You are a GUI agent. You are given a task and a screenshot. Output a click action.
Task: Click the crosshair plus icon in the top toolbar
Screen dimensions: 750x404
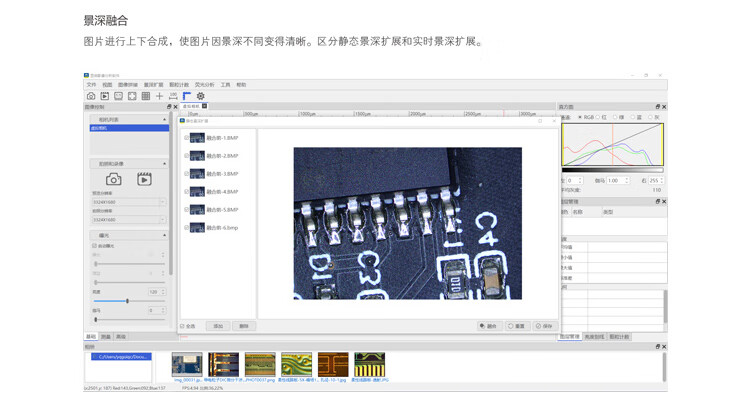[159, 96]
